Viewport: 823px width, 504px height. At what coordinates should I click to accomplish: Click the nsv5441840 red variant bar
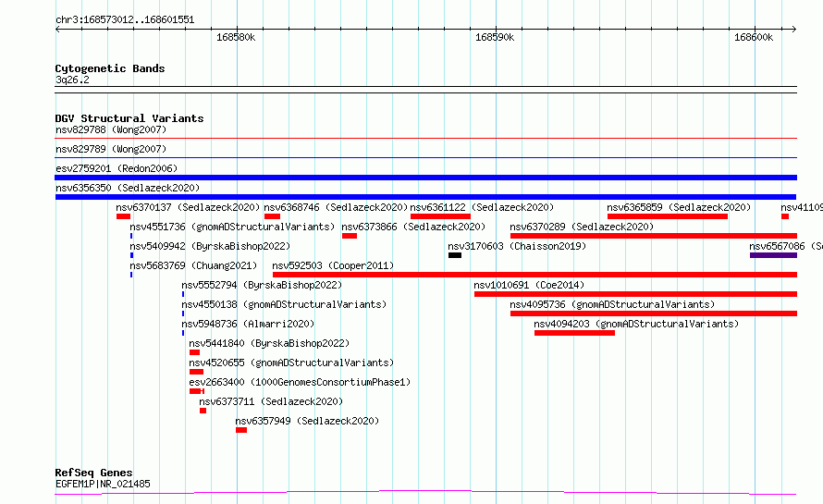(x=194, y=352)
